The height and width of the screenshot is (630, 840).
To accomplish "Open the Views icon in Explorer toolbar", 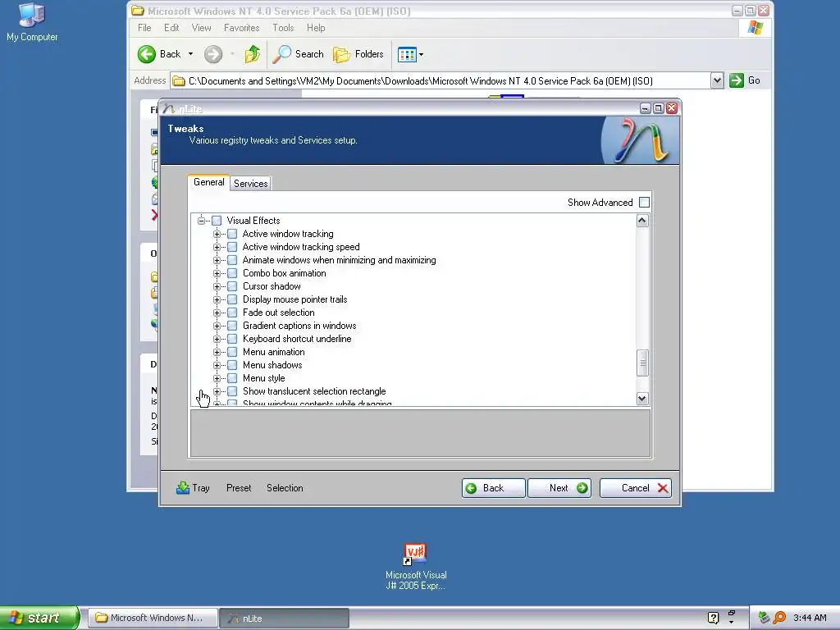I will click(x=407, y=54).
